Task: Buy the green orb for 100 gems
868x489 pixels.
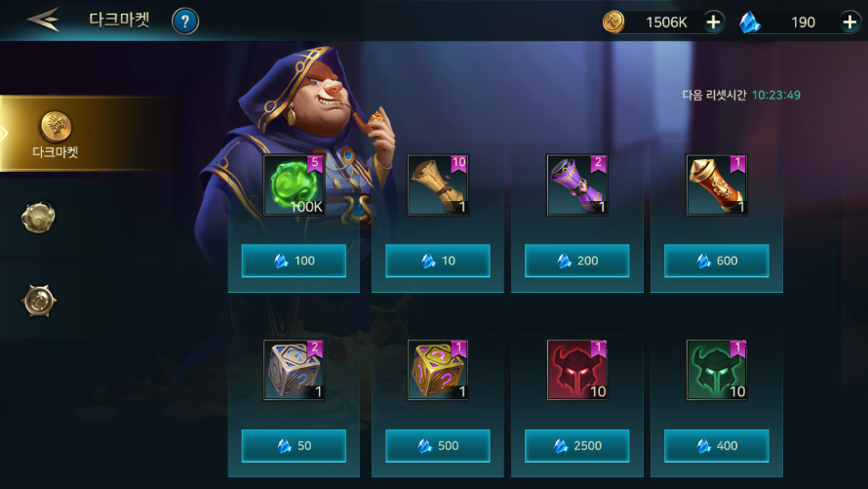Action: (x=294, y=261)
